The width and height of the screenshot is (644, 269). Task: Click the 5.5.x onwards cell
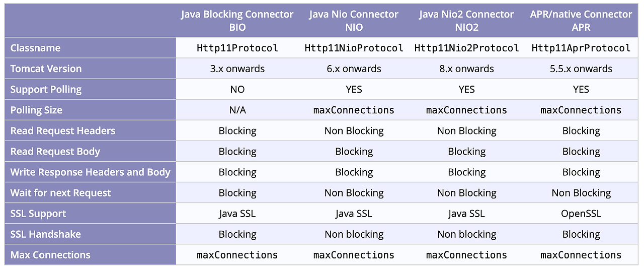pos(581,69)
